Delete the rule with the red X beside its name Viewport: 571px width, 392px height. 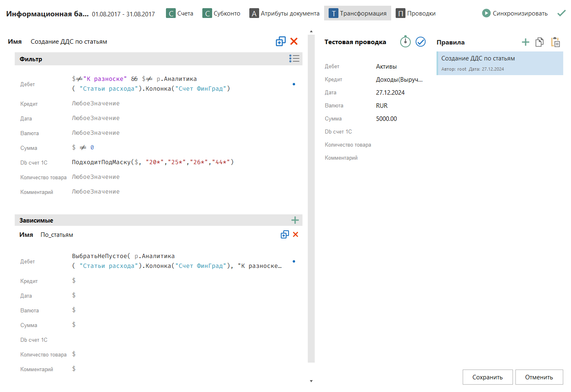[x=294, y=41]
